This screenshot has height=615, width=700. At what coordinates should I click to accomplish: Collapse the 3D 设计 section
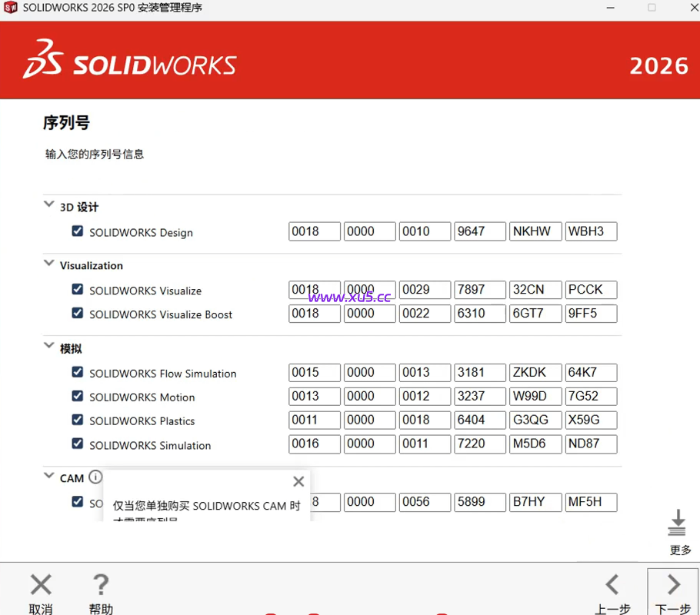(x=48, y=206)
